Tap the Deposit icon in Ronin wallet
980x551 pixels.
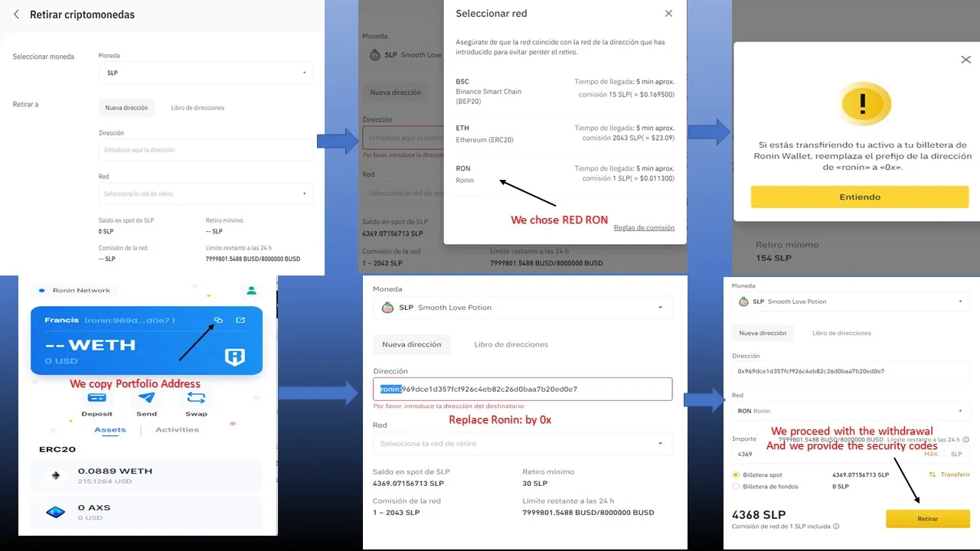(x=96, y=398)
